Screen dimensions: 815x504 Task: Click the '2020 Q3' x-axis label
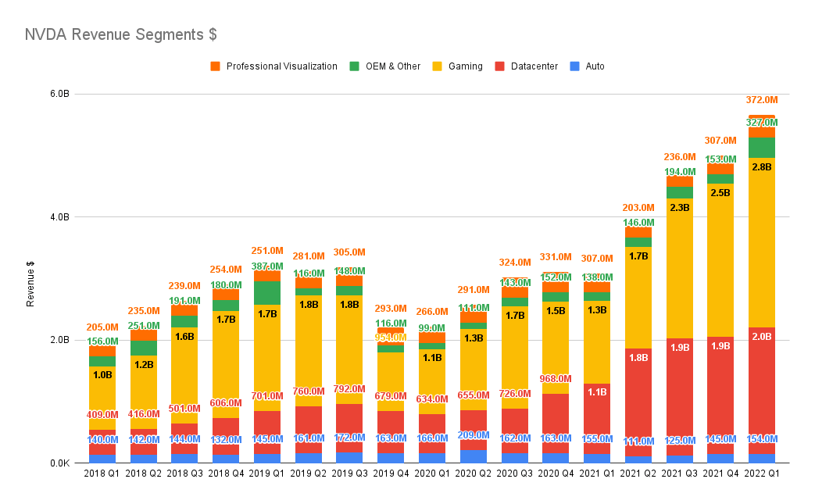[515, 474]
